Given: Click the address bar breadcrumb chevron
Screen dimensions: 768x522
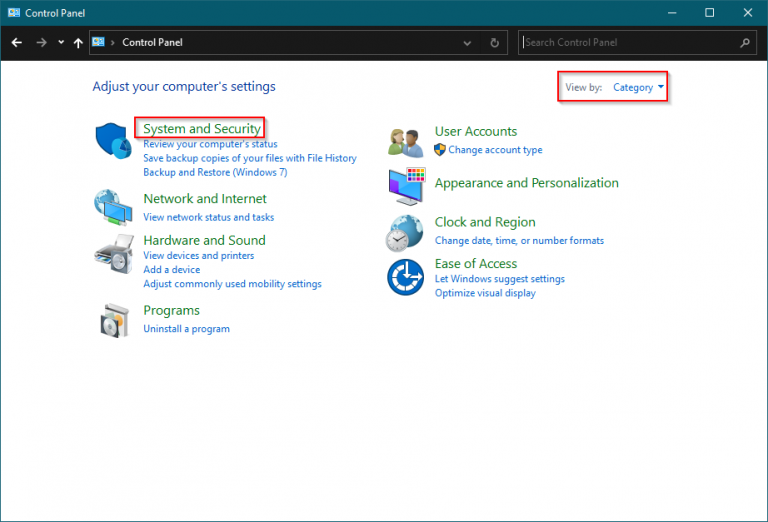Looking at the screenshot, I should point(112,43).
